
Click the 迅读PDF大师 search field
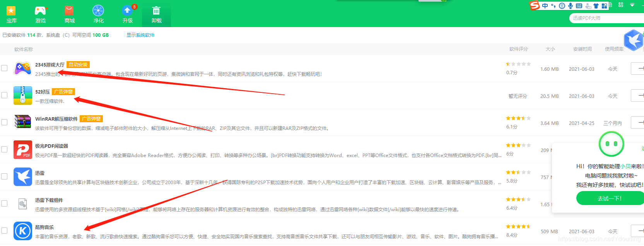click(606, 18)
